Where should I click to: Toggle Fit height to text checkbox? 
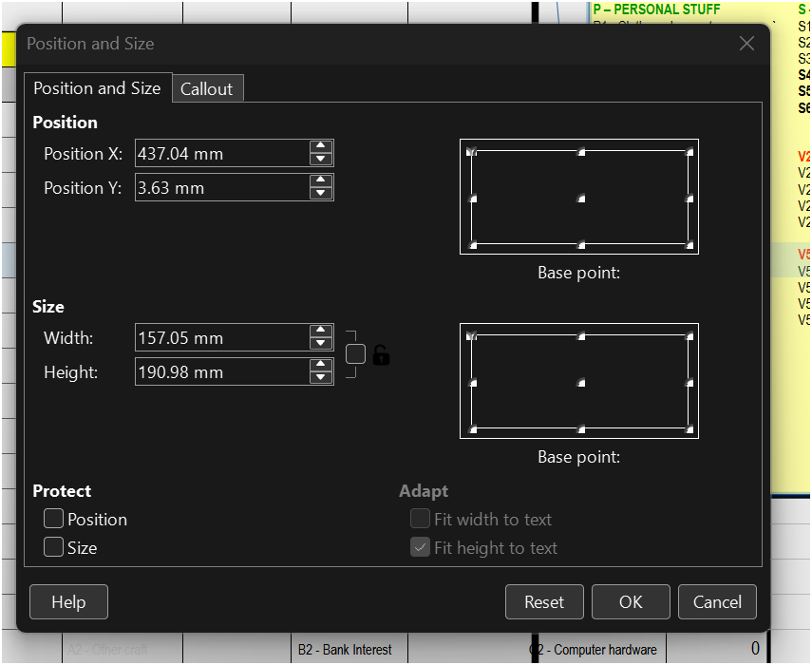[420, 547]
